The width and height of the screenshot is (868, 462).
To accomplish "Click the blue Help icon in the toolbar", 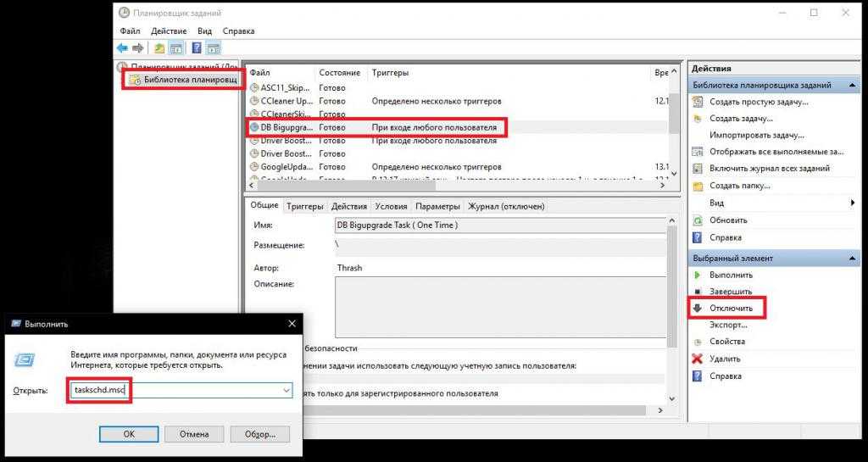I will point(196,48).
